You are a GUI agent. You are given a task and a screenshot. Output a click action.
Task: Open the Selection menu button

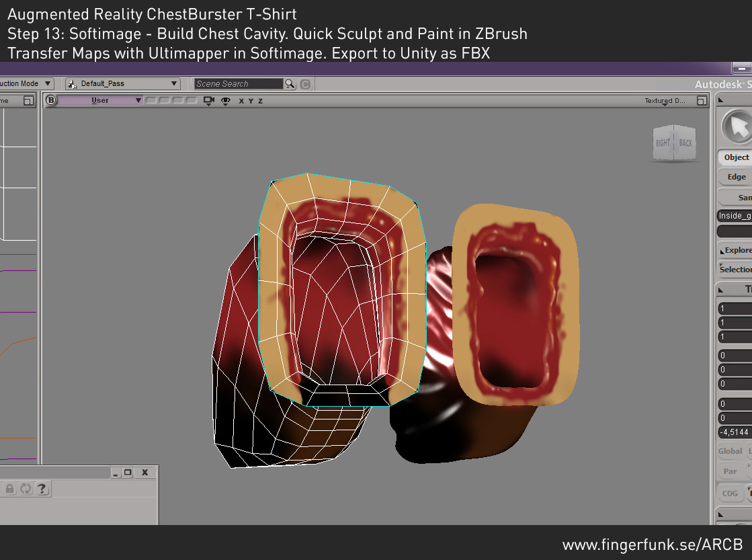[736, 269]
